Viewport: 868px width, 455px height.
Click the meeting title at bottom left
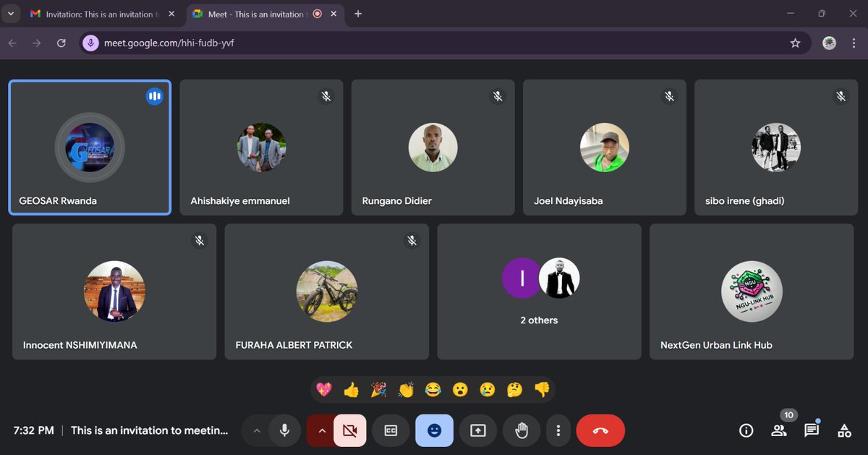tap(150, 430)
